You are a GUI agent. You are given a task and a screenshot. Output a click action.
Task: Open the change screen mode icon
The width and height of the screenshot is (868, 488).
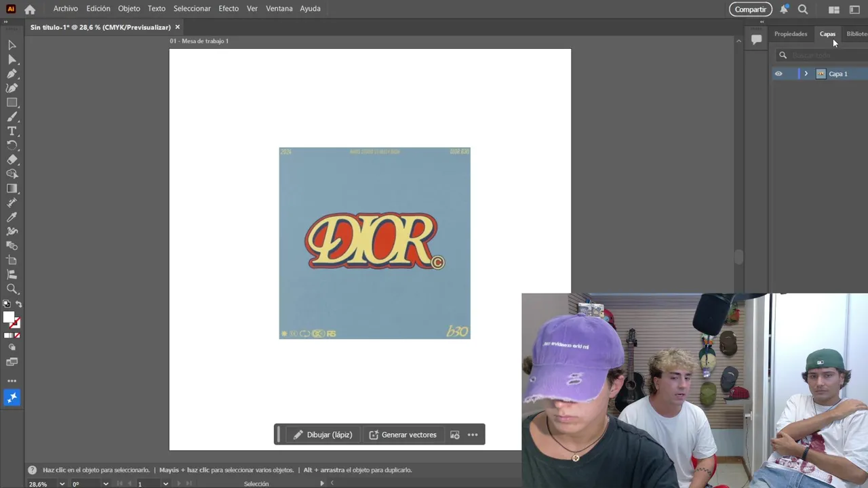pos(12,362)
